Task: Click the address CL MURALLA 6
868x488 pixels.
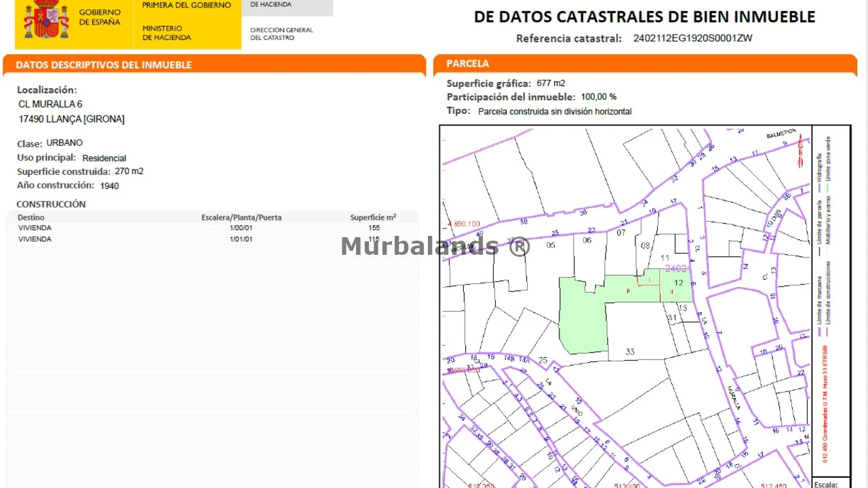Action: (50, 104)
